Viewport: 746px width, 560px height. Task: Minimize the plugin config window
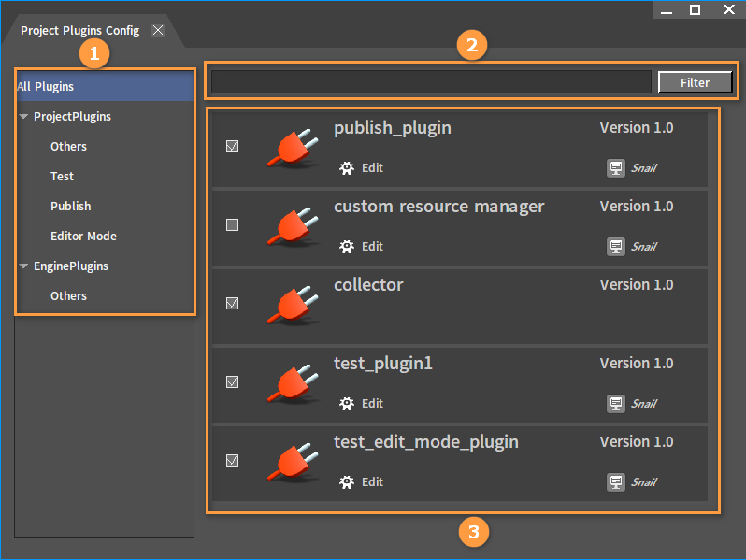(667, 10)
